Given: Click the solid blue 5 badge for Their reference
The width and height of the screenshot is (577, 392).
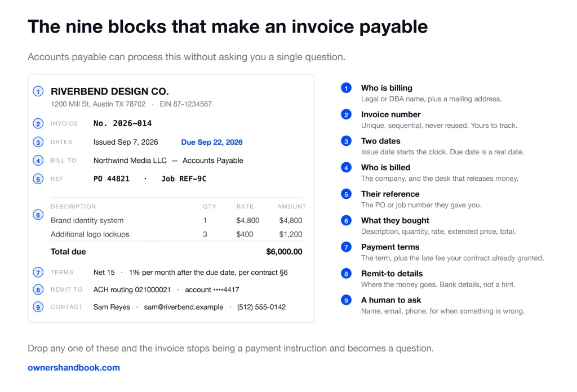Looking at the screenshot, I should pyautogui.click(x=346, y=194).
